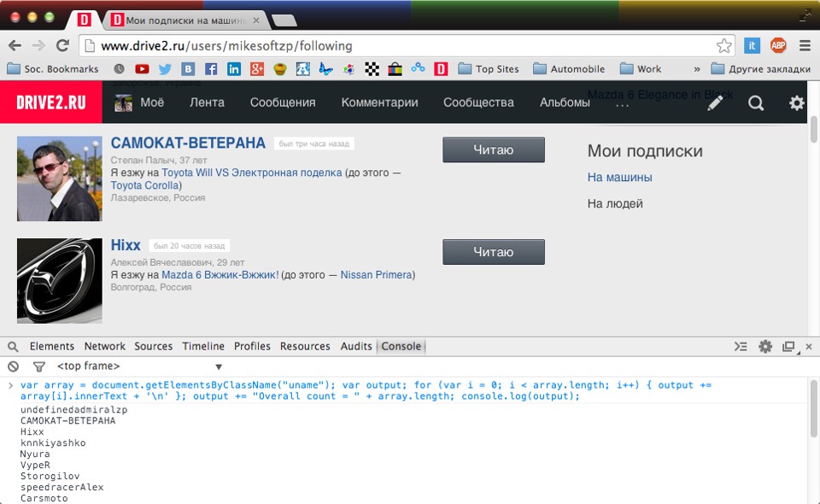Switch to the Audits tab
820x504 pixels.
click(356, 346)
